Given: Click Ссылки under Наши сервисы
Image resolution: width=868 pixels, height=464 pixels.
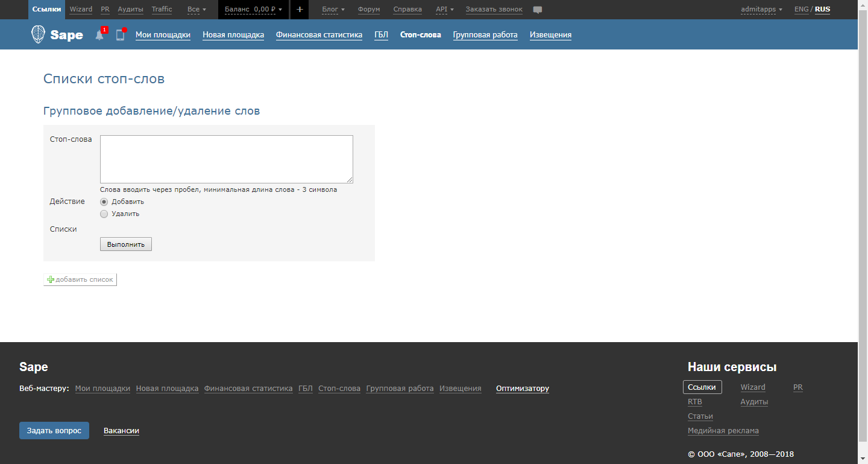Looking at the screenshot, I should tap(702, 387).
